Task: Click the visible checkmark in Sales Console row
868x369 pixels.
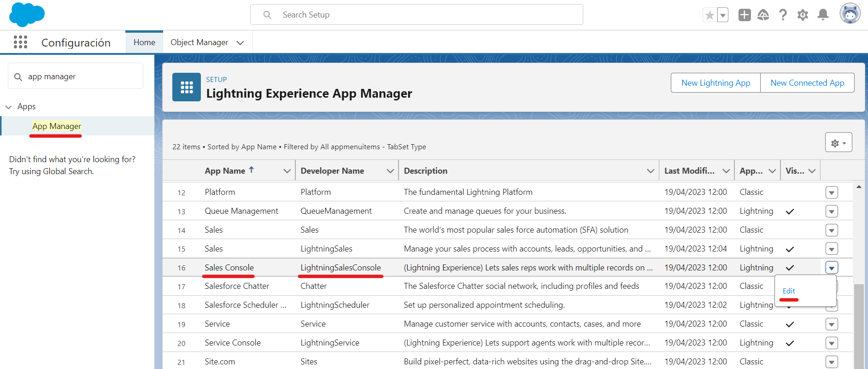Action: coord(790,268)
